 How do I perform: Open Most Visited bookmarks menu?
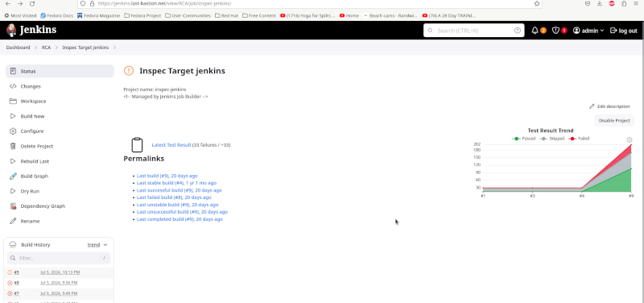(20, 15)
